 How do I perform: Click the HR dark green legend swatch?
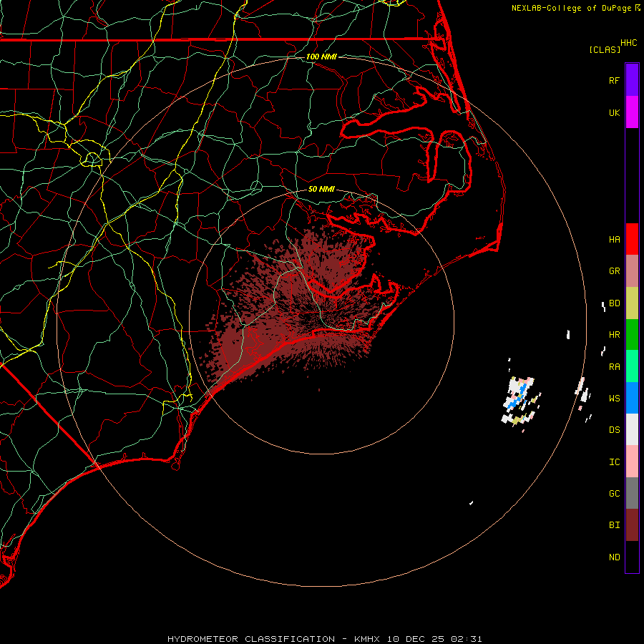[x=632, y=335]
